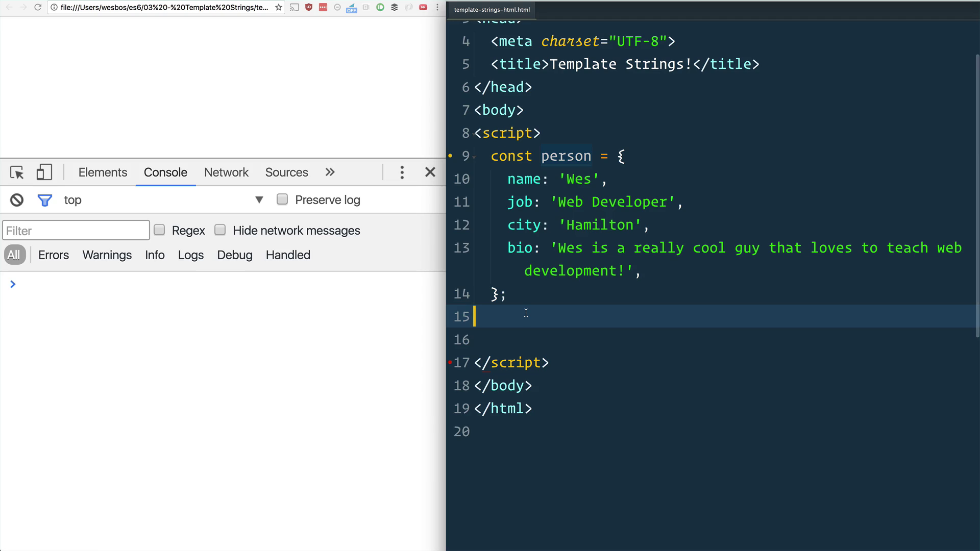This screenshot has height=551, width=980.
Task: Click the browser forward arrow
Action: coord(23,7)
